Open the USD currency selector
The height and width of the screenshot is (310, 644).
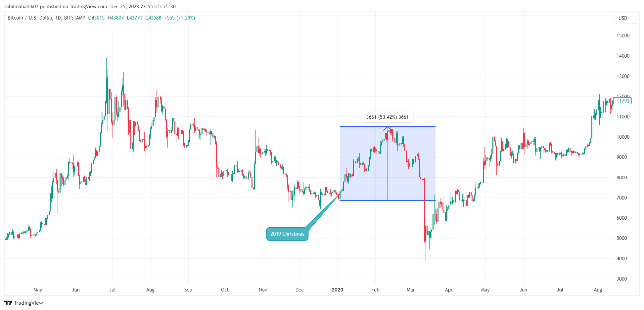[x=623, y=18]
